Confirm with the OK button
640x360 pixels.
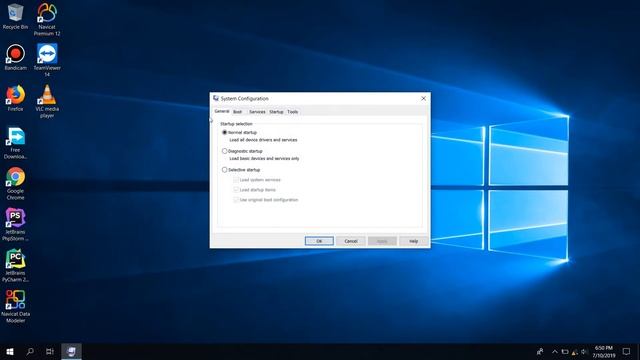pyautogui.click(x=319, y=241)
